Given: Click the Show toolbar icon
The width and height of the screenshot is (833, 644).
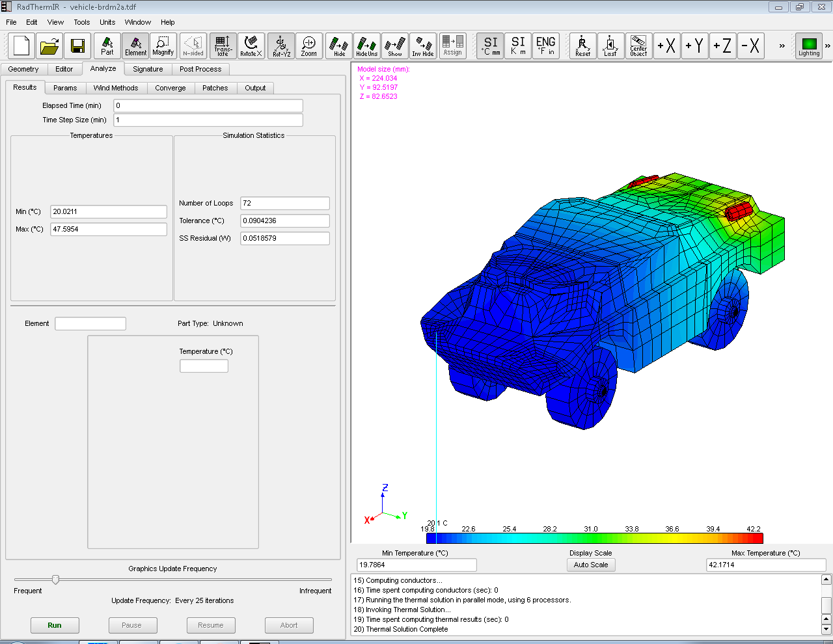Looking at the screenshot, I should click(395, 46).
